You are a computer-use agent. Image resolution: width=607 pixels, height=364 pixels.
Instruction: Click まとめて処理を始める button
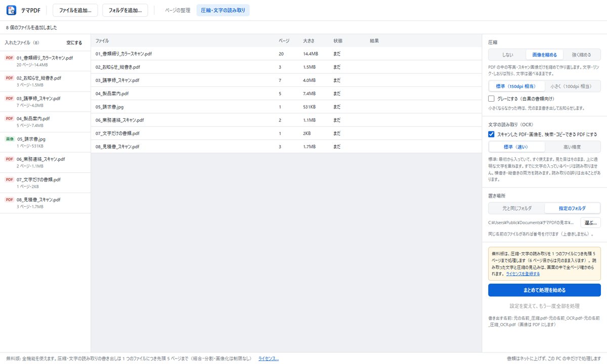point(544,290)
